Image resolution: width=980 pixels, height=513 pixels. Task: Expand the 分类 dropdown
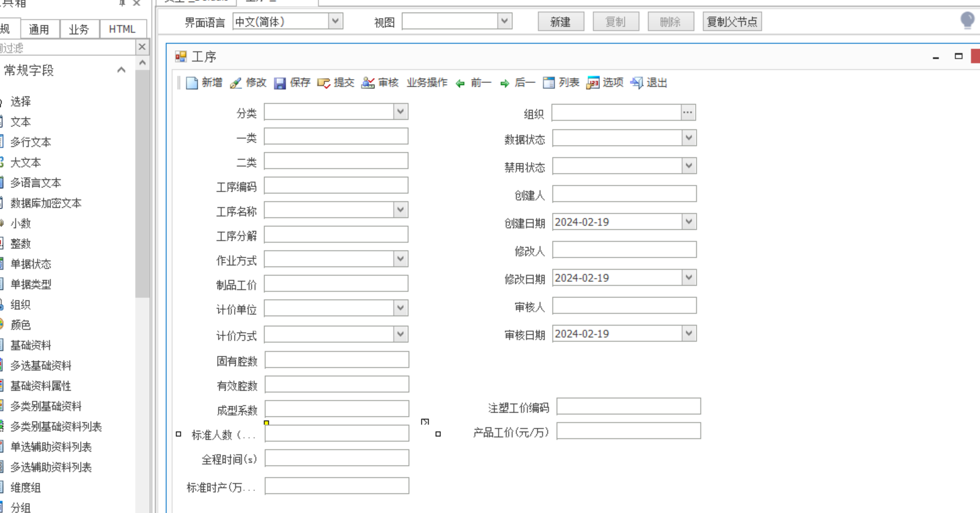point(400,112)
